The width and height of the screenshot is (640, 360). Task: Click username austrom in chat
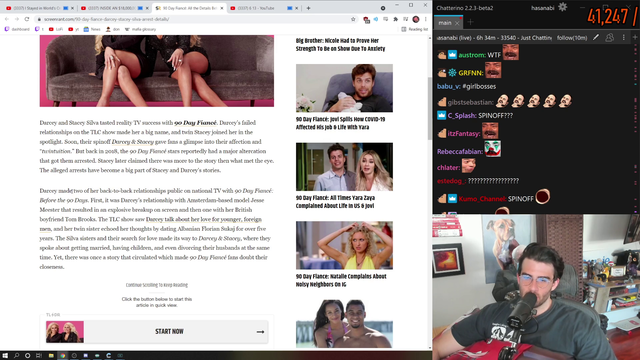tap(472, 55)
